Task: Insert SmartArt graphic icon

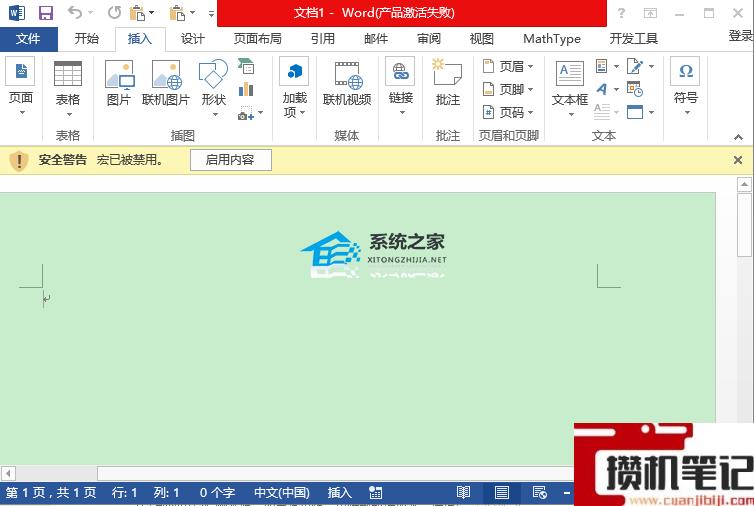Action: pos(246,66)
